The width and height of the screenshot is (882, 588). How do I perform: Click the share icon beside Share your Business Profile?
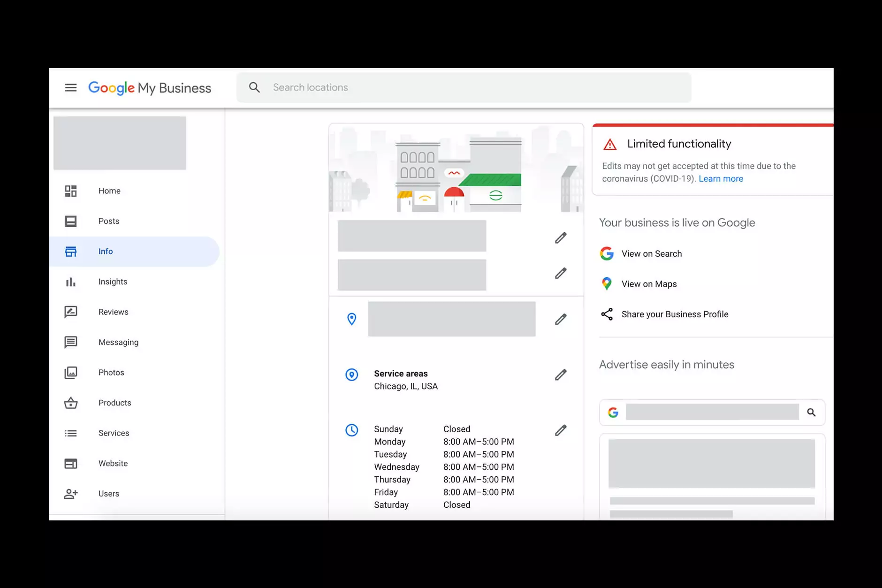[x=607, y=314]
